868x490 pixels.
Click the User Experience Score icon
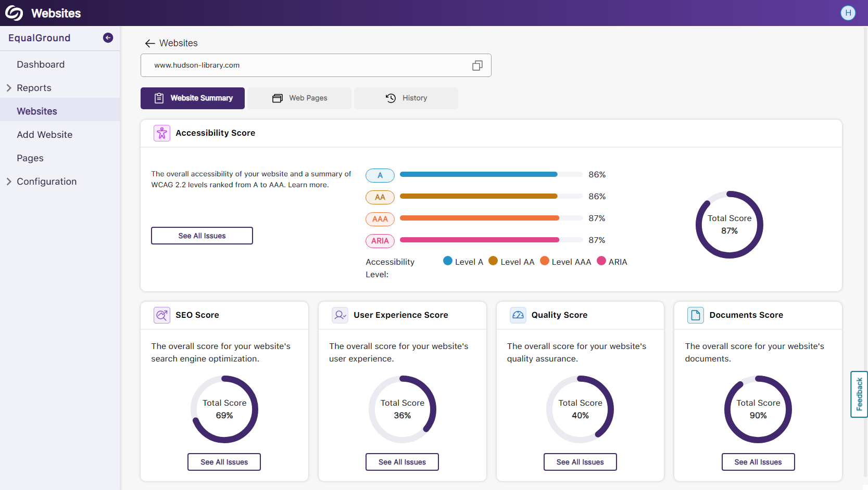340,315
